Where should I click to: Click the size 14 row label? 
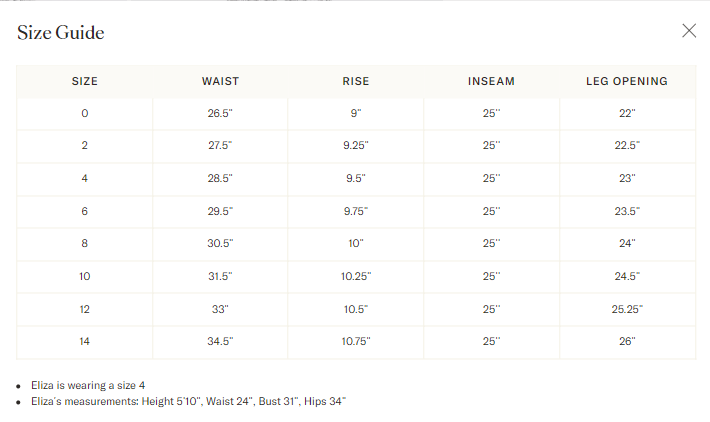click(x=85, y=341)
